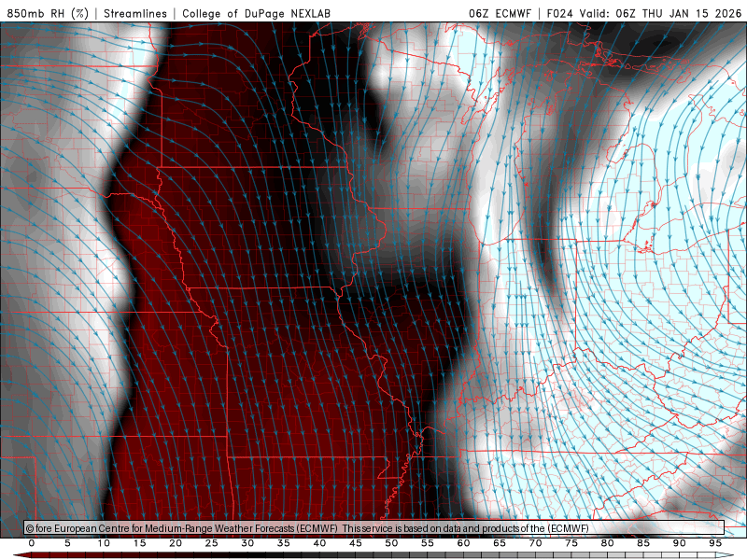Click the '95' colorbar label
This screenshot has width=747, height=560.
(714, 543)
